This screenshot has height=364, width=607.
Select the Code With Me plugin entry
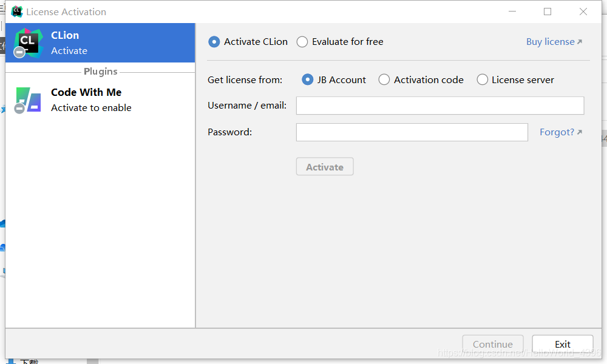100,100
